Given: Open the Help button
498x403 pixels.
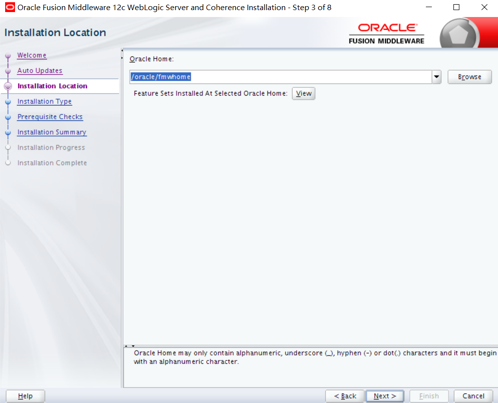Looking at the screenshot, I should pyautogui.click(x=25, y=396).
